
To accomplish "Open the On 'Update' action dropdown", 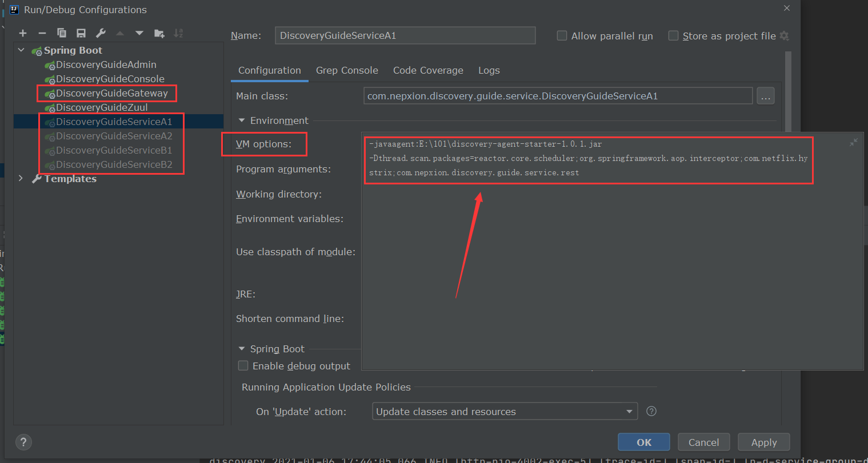I will (629, 411).
